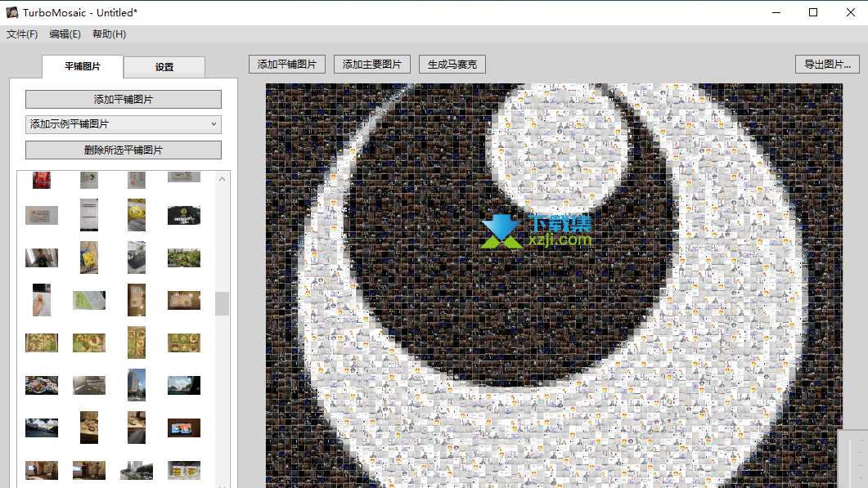Select the tall white document page thumbnail
This screenshot has width=868, height=488.
[89, 215]
